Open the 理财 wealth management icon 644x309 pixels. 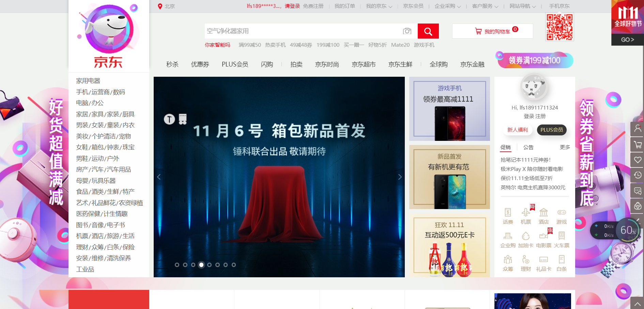point(526,260)
